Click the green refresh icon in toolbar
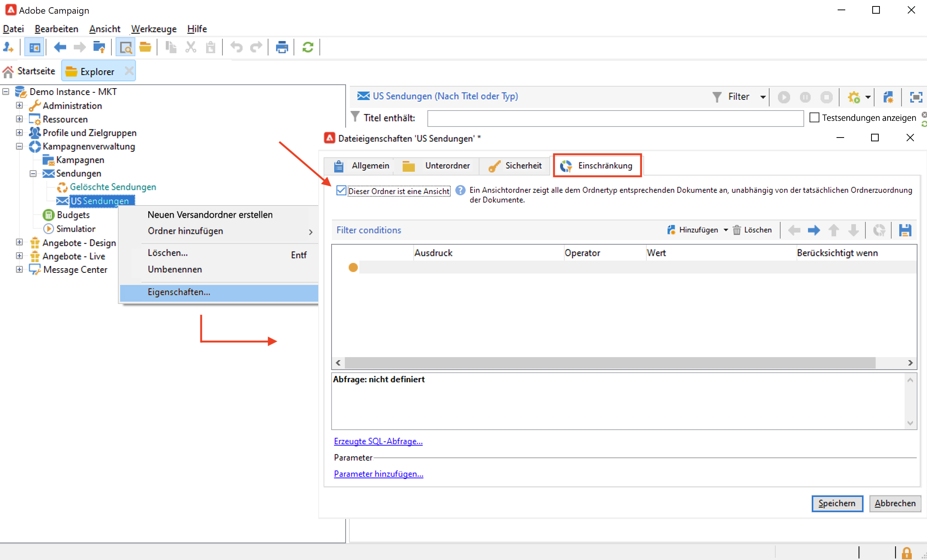Viewport: 927px width, 560px height. (x=308, y=47)
